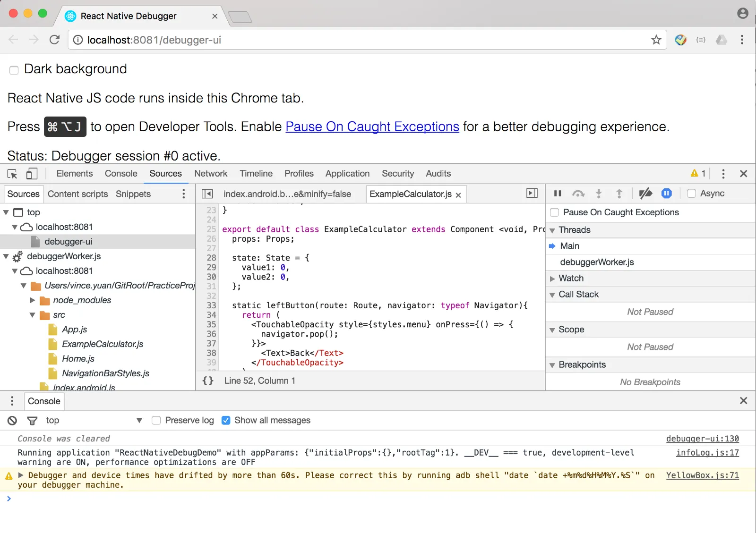
Task: Hide the debugger sidebar pane
Action: coord(532,193)
